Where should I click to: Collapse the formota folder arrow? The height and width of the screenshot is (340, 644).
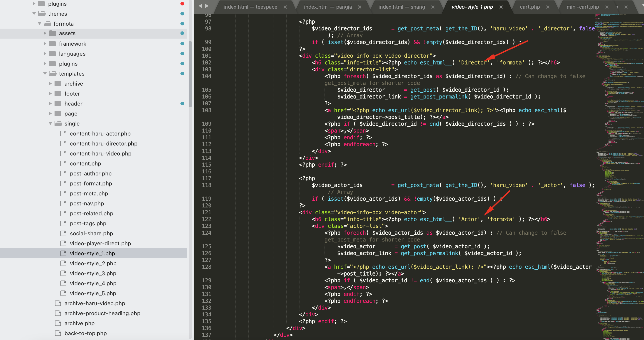coord(40,23)
